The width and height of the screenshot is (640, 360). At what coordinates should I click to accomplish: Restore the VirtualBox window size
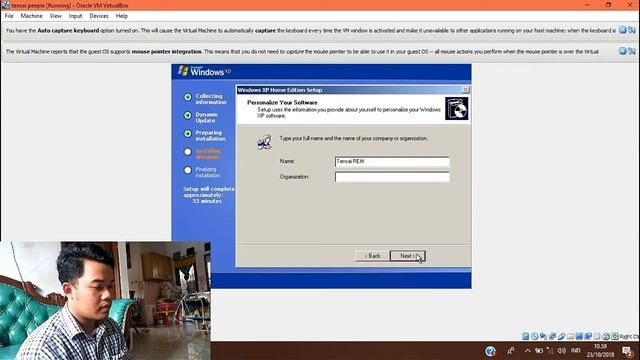608,5
